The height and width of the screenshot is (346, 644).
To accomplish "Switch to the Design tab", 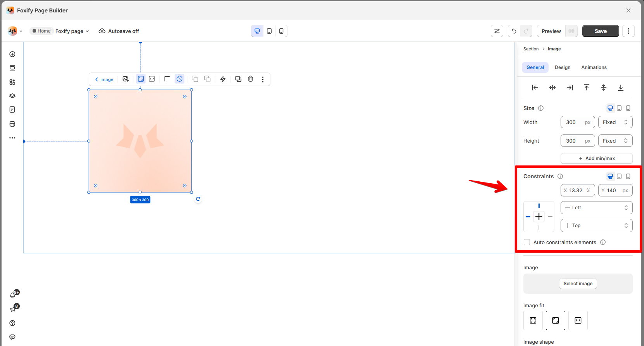I will click(x=563, y=67).
